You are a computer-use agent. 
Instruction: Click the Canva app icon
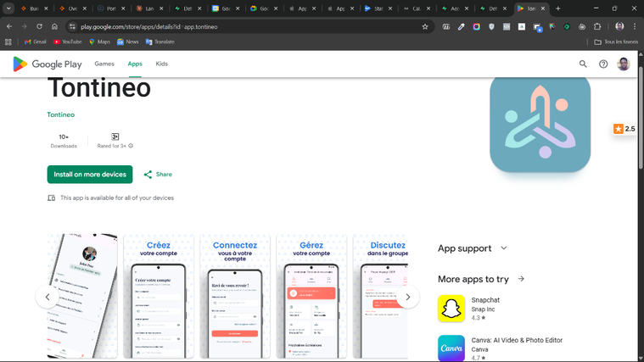coord(451,348)
